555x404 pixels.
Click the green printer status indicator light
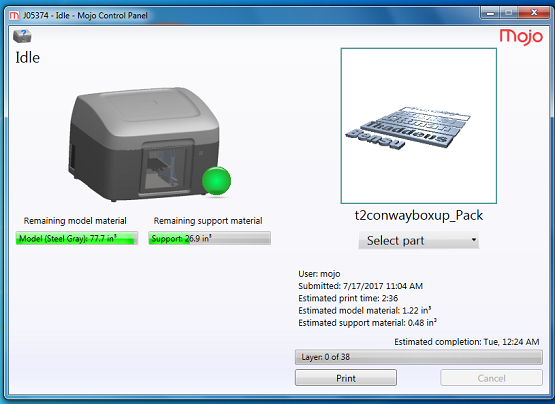click(216, 181)
